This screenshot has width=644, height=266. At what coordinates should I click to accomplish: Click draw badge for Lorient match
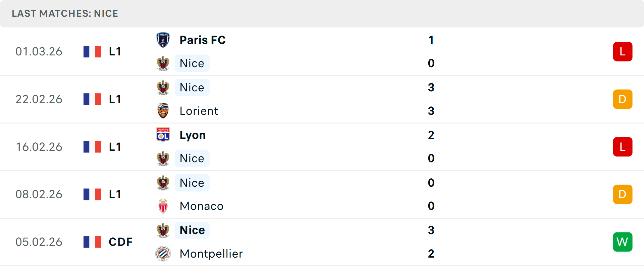[623, 99]
